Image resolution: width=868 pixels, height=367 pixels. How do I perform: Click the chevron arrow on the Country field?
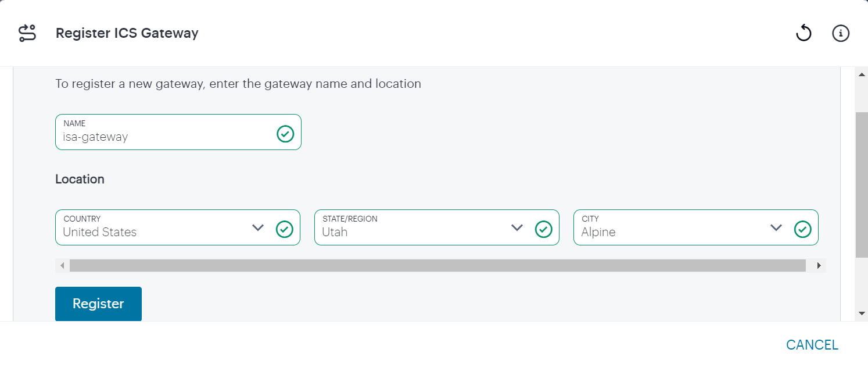click(258, 229)
